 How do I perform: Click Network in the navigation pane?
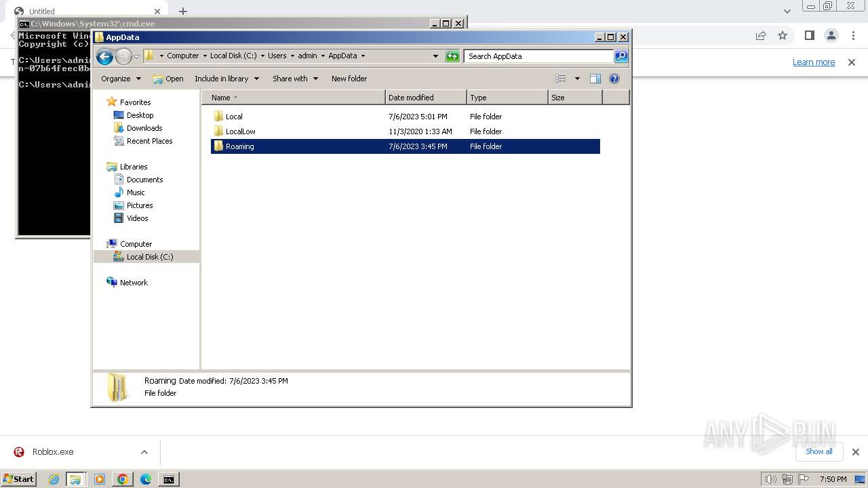click(x=134, y=283)
